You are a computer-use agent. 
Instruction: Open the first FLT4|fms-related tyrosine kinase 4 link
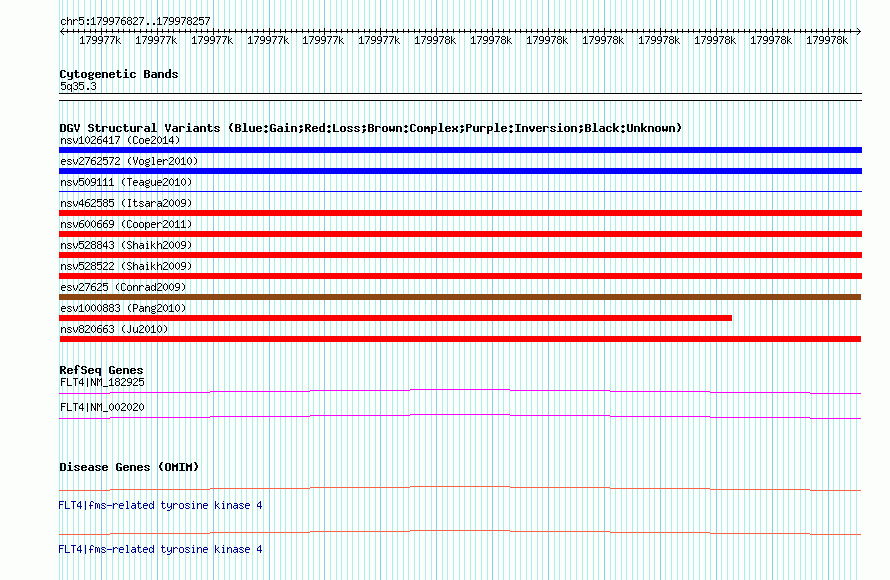click(160, 506)
